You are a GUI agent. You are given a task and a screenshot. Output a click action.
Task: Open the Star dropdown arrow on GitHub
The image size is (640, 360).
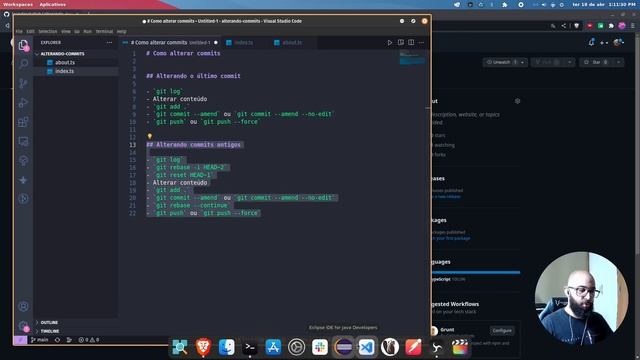coord(619,62)
